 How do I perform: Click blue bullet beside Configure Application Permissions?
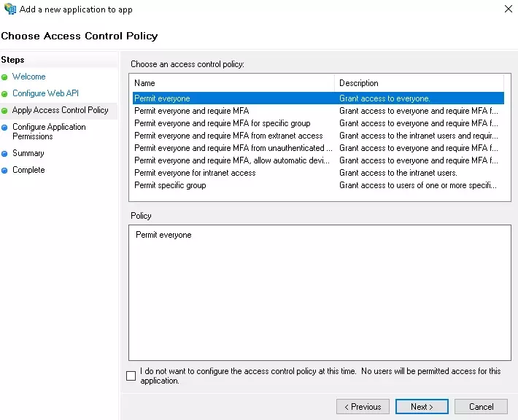[4, 128]
